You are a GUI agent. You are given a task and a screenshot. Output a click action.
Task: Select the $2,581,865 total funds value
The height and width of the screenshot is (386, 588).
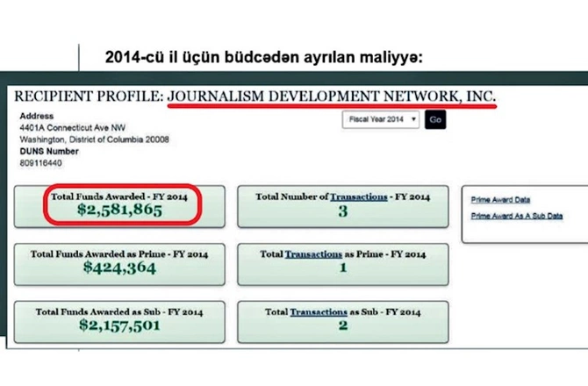click(119, 210)
